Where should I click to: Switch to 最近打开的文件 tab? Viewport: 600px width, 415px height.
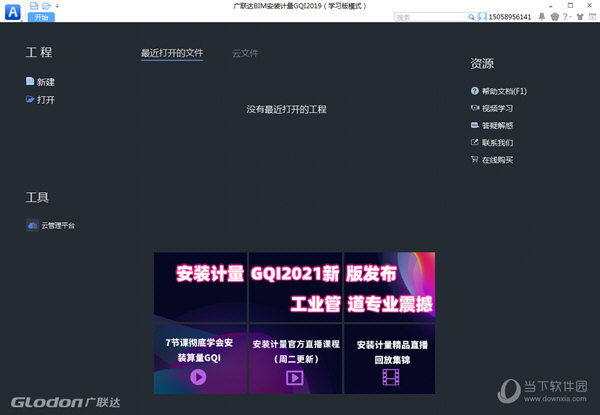[172, 53]
